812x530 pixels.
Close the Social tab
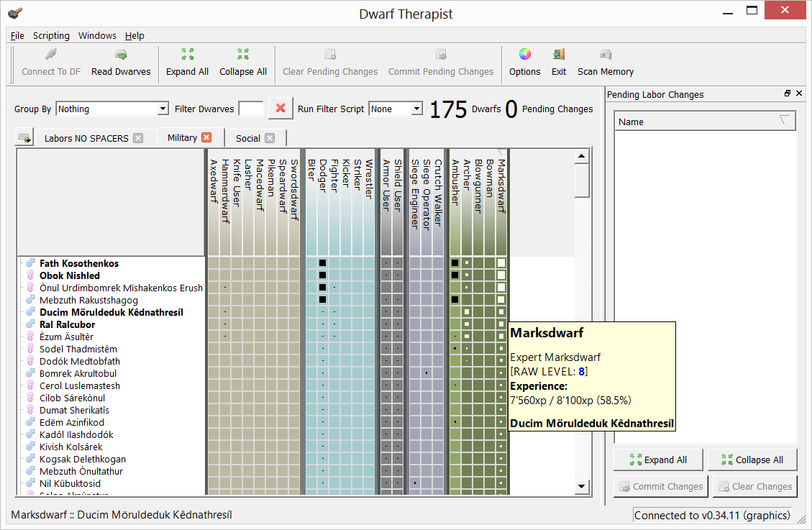tap(269, 138)
